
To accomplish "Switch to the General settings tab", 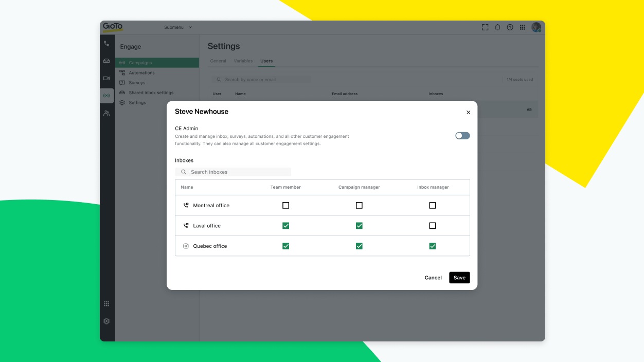I will click(x=218, y=61).
